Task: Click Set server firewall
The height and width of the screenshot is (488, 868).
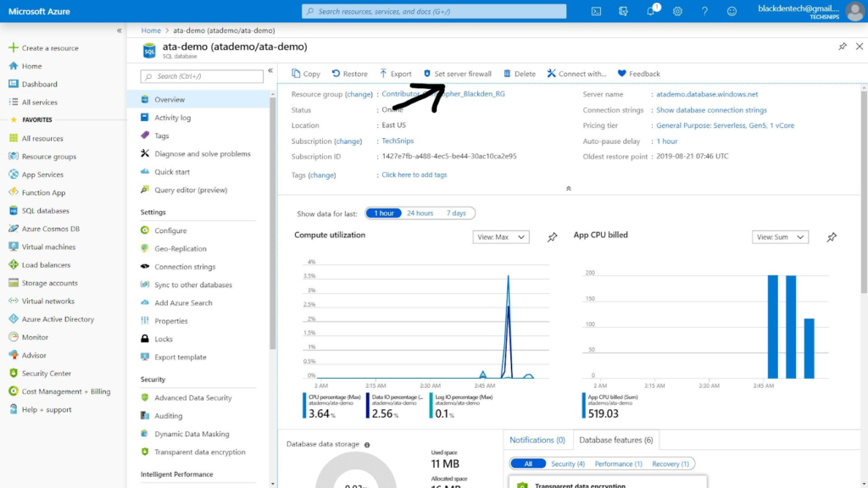Action: pyautogui.click(x=458, y=73)
